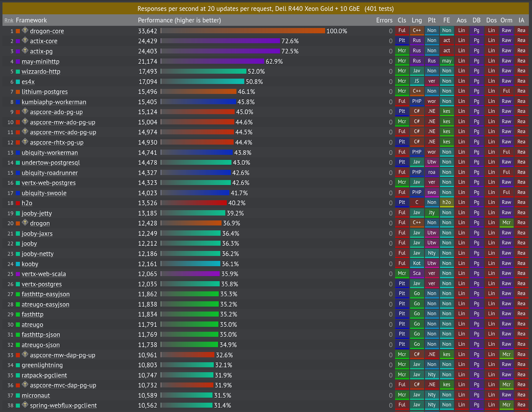The height and width of the screenshot is (412, 532).
Task: Click the trophy icon beside spring-webflux-pgclient
Action: (x=25, y=405)
